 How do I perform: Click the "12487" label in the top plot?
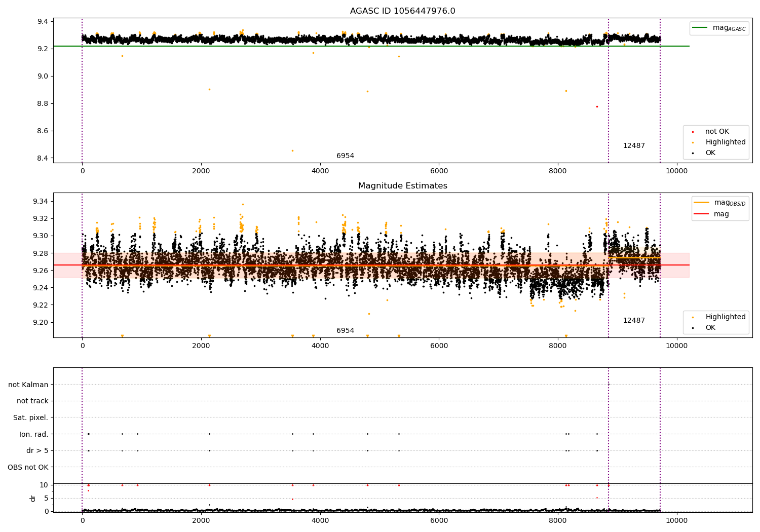click(x=634, y=146)
